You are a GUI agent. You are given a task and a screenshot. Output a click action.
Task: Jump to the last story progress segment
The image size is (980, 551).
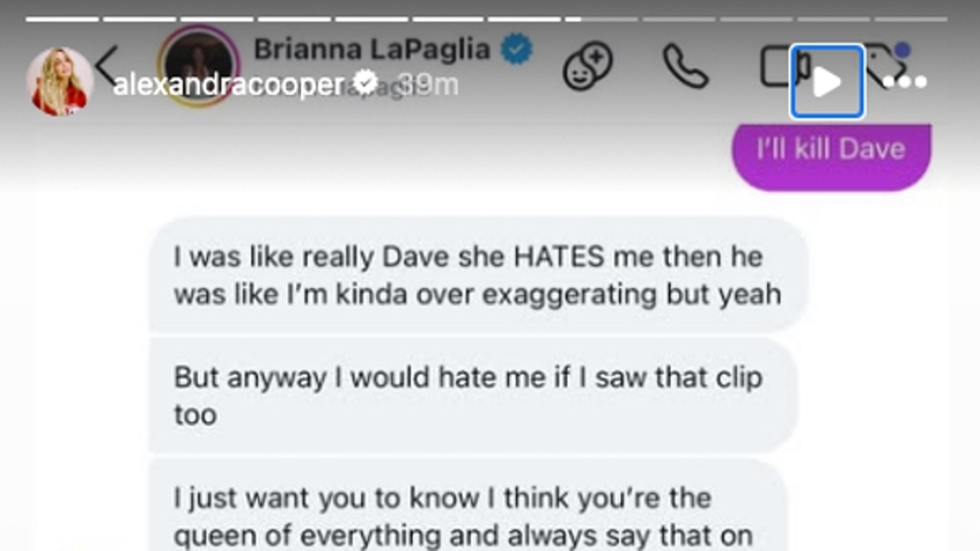(911, 20)
